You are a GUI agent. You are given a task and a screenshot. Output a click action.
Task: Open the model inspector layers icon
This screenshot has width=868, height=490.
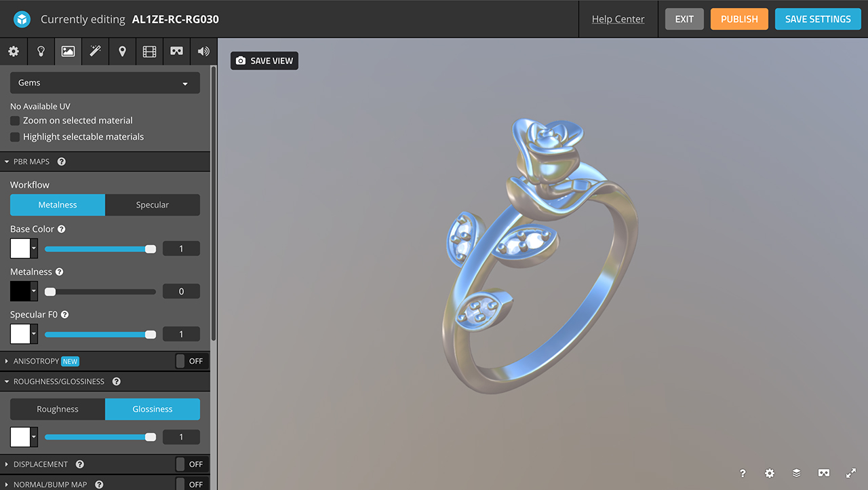pyautogui.click(x=797, y=473)
